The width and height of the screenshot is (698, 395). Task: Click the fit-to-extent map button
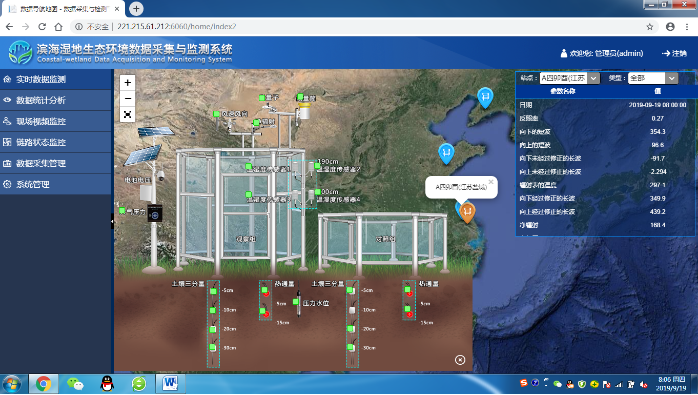[x=127, y=114]
